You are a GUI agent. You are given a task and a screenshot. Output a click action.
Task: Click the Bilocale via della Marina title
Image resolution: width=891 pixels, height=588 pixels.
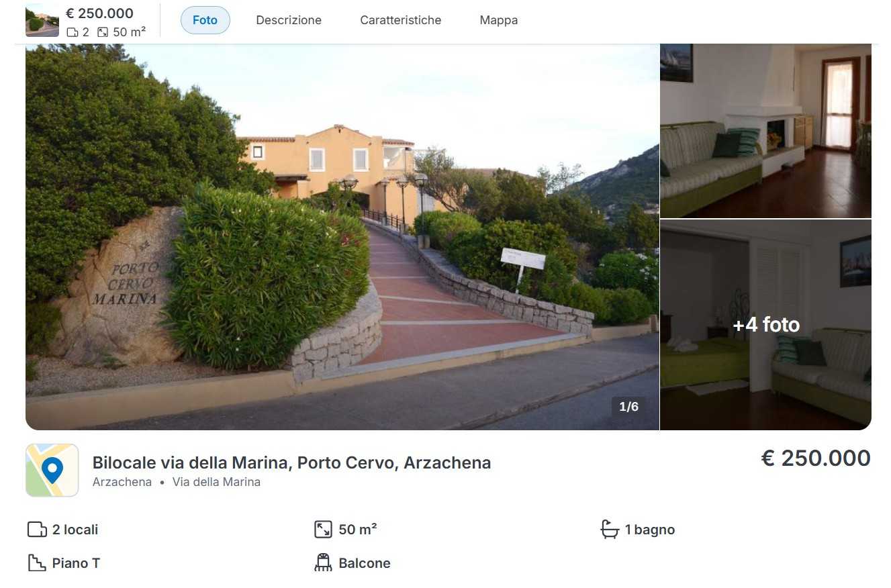[291, 462]
